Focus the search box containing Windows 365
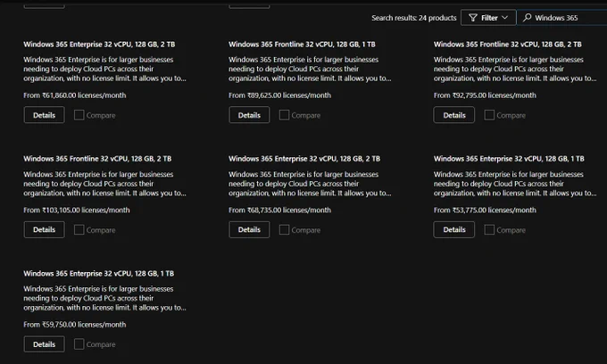Viewport: 607px width, 364px height. coord(561,18)
